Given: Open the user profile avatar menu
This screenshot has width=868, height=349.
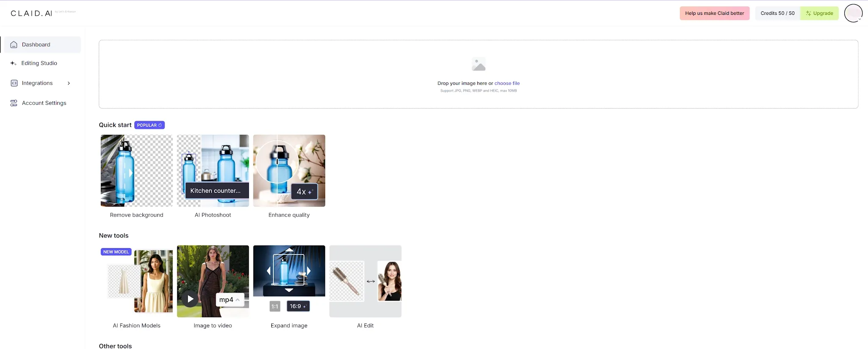Looking at the screenshot, I should tap(853, 13).
